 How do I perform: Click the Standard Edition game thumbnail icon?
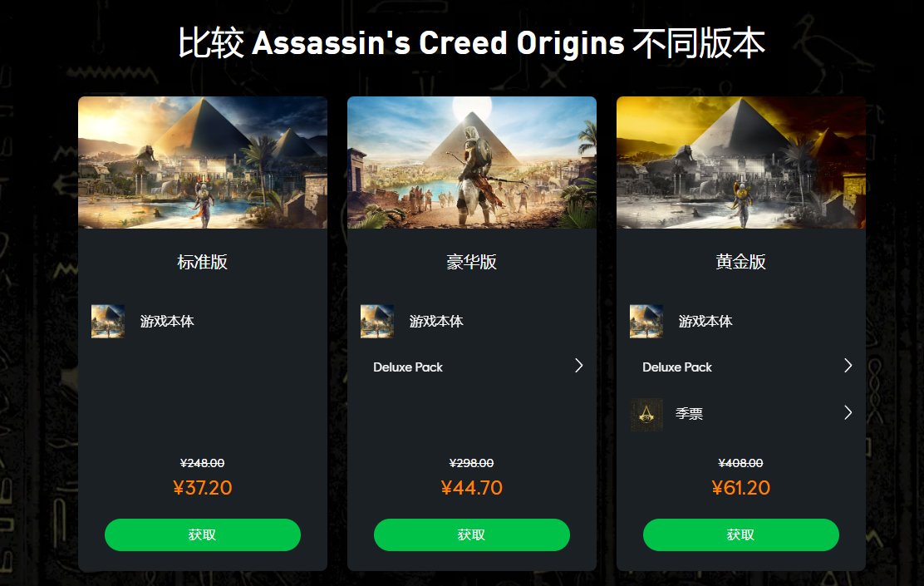(108, 322)
